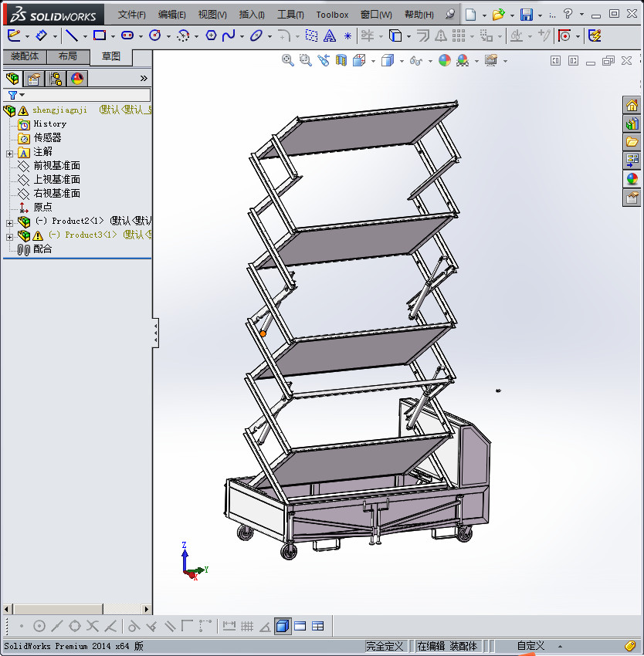This screenshot has height=656, width=644.
Task: Click the 自定义 status bar button
Action: (x=530, y=646)
